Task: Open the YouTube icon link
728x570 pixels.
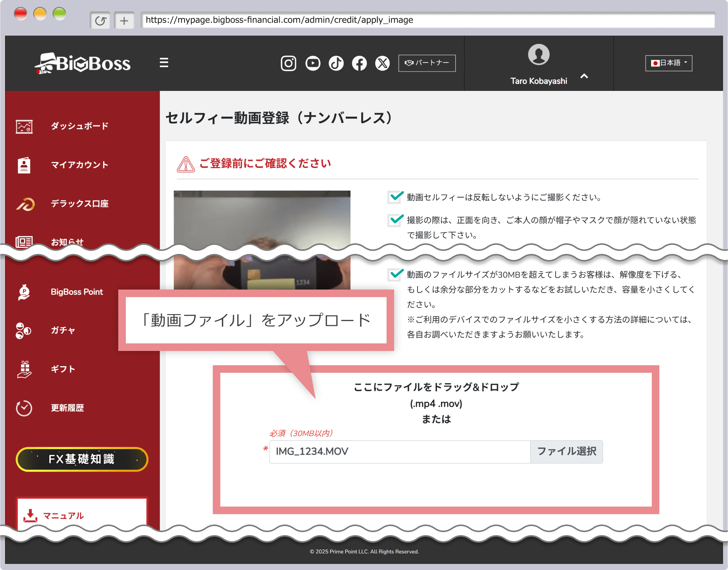Action: coord(313,63)
